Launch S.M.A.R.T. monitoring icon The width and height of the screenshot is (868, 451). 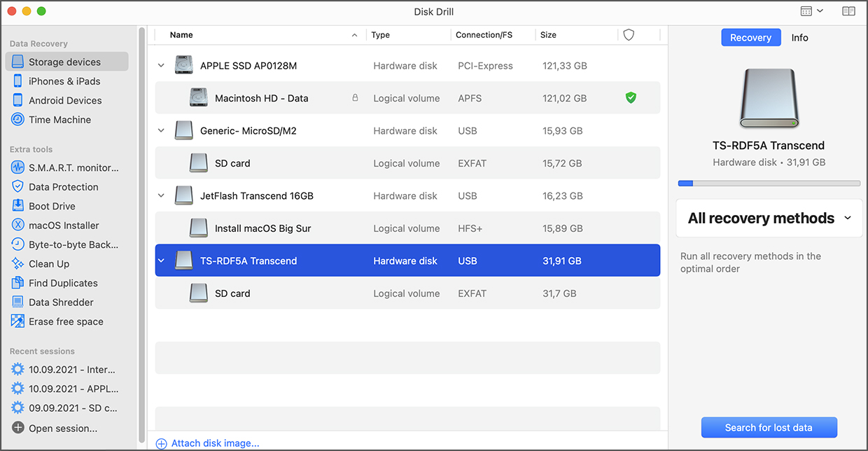click(17, 167)
